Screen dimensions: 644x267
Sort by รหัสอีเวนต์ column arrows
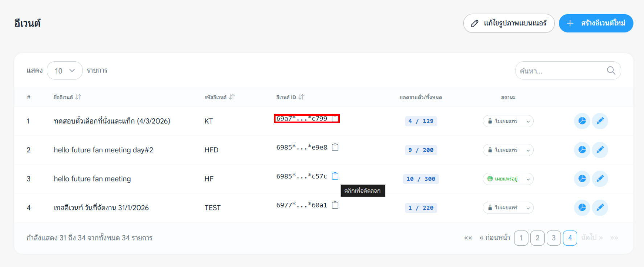click(x=232, y=97)
